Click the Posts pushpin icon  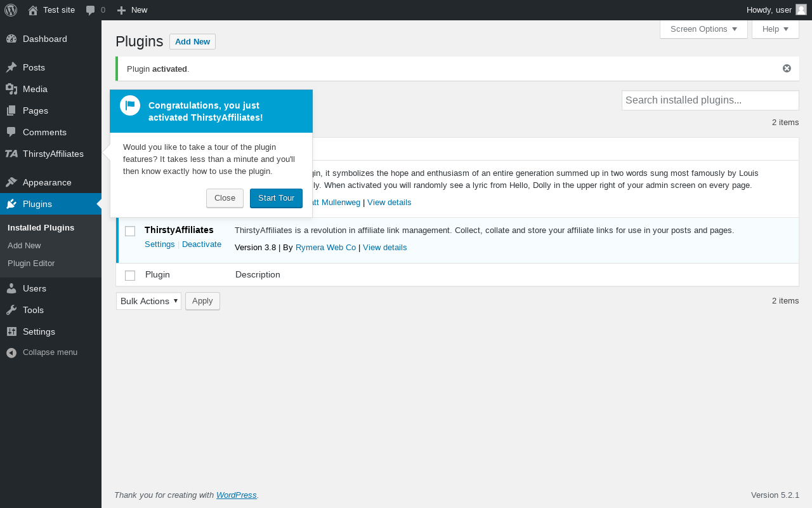tap(11, 67)
